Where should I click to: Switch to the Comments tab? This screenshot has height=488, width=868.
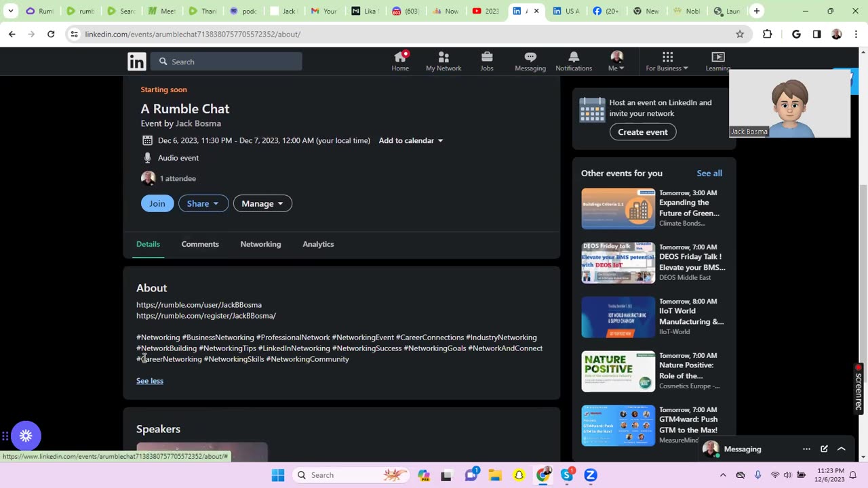click(x=200, y=244)
